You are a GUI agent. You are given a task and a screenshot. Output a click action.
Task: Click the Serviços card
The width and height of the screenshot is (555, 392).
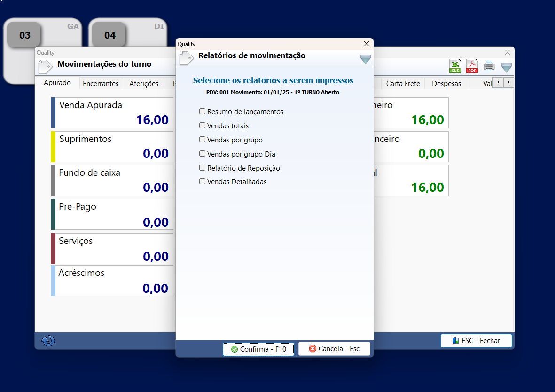click(112, 248)
